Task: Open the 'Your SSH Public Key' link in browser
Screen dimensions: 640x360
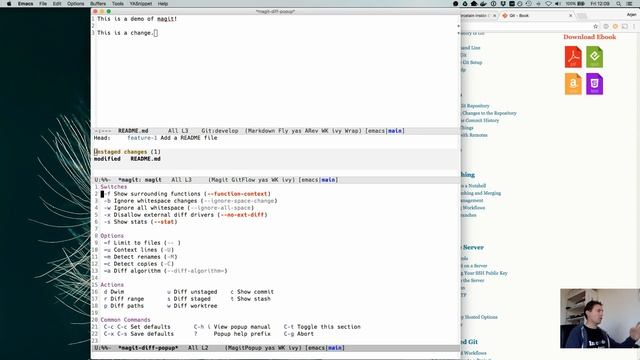Action: (486, 273)
